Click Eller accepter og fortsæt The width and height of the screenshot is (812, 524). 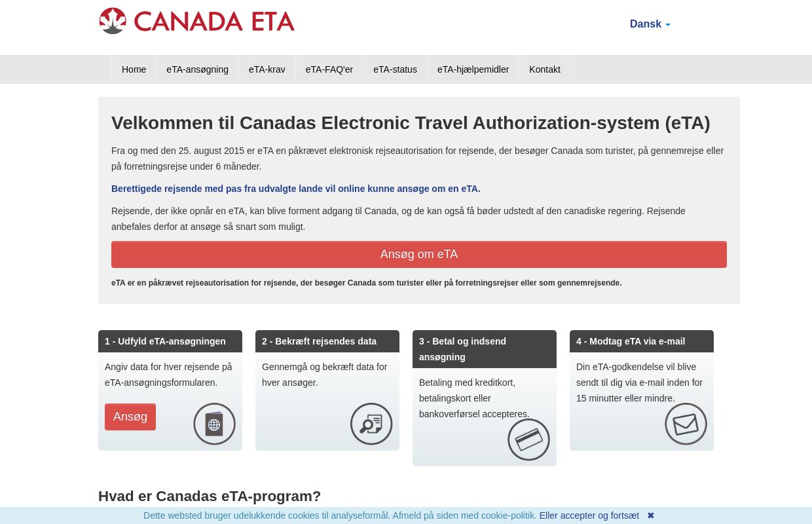click(589, 515)
